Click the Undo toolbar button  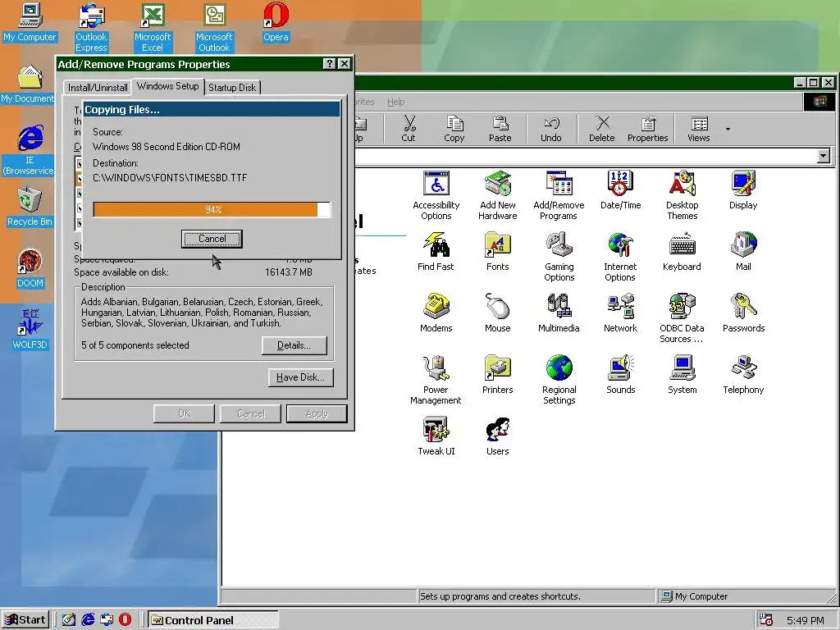pyautogui.click(x=550, y=129)
